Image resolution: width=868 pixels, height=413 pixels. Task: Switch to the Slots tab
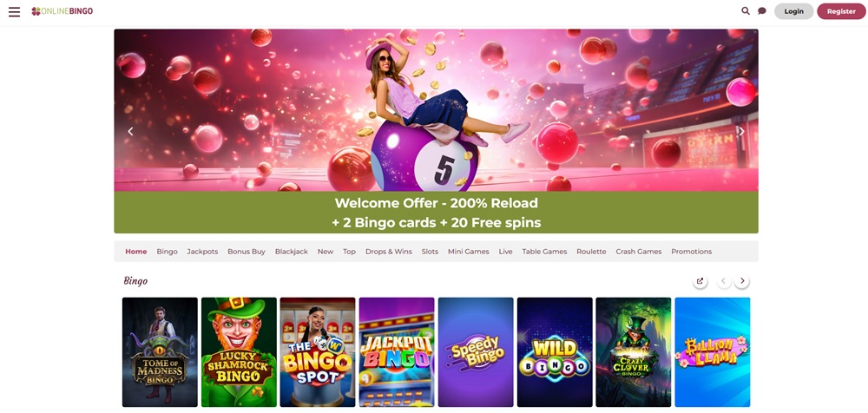click(430, 252)
